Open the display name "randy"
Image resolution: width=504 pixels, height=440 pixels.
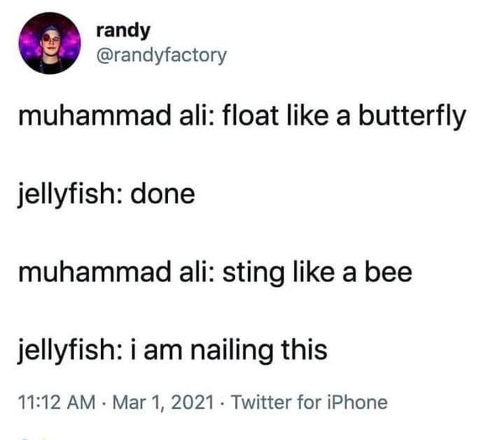click(x=123, y=31)
